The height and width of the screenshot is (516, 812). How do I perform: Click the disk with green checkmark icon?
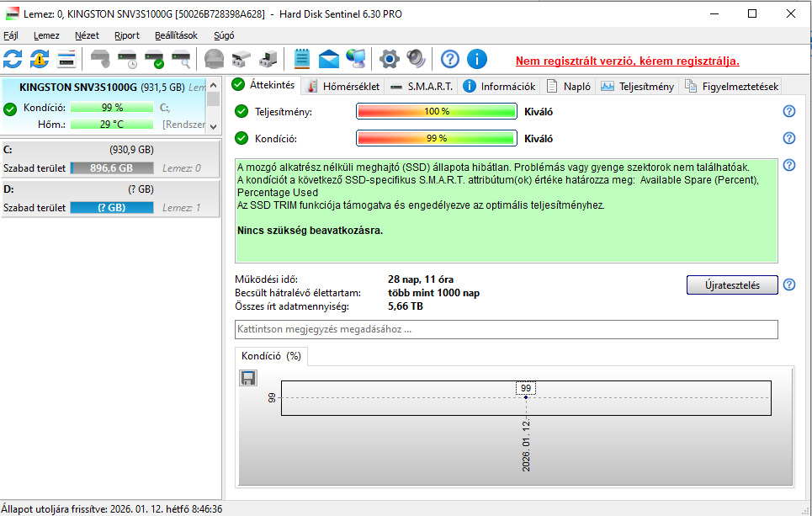tap(154, 59)
